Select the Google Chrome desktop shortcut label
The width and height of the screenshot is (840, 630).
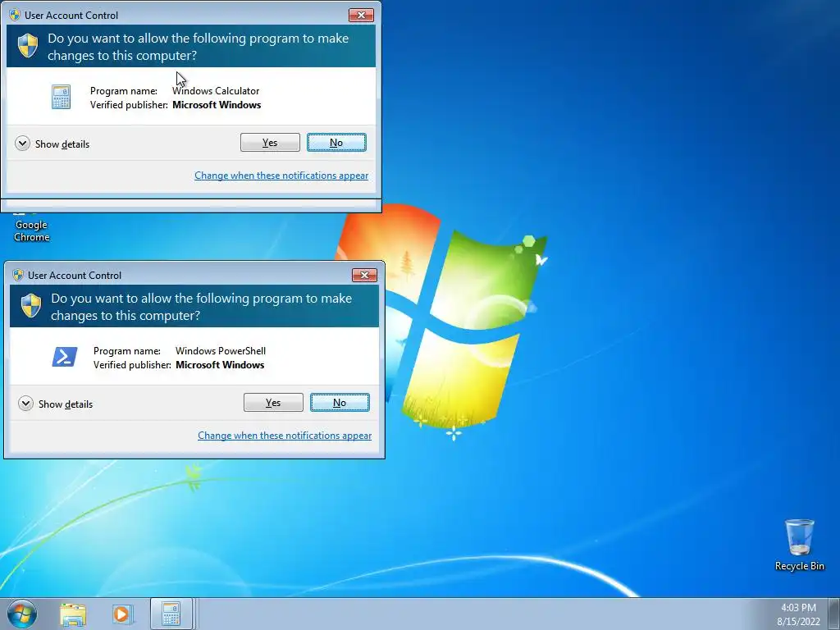point(32,231)
